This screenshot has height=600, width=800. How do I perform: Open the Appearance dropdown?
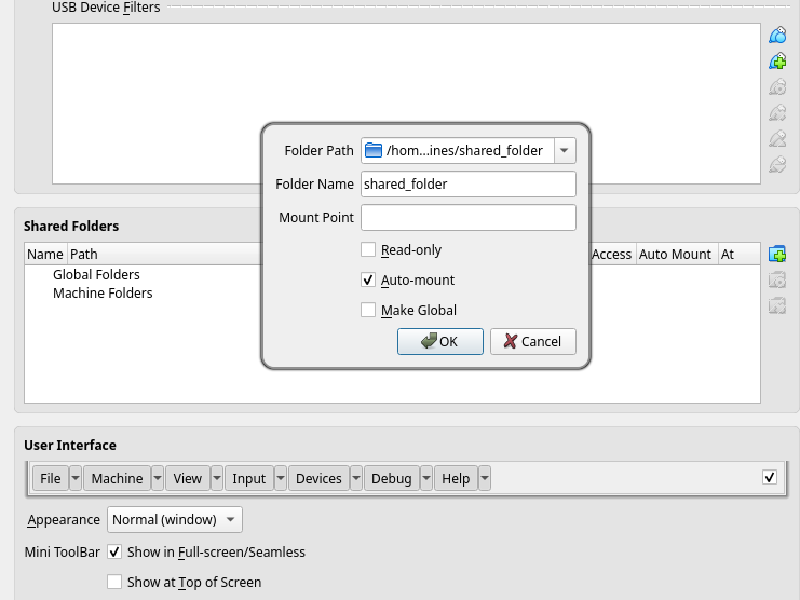point(230,519)
